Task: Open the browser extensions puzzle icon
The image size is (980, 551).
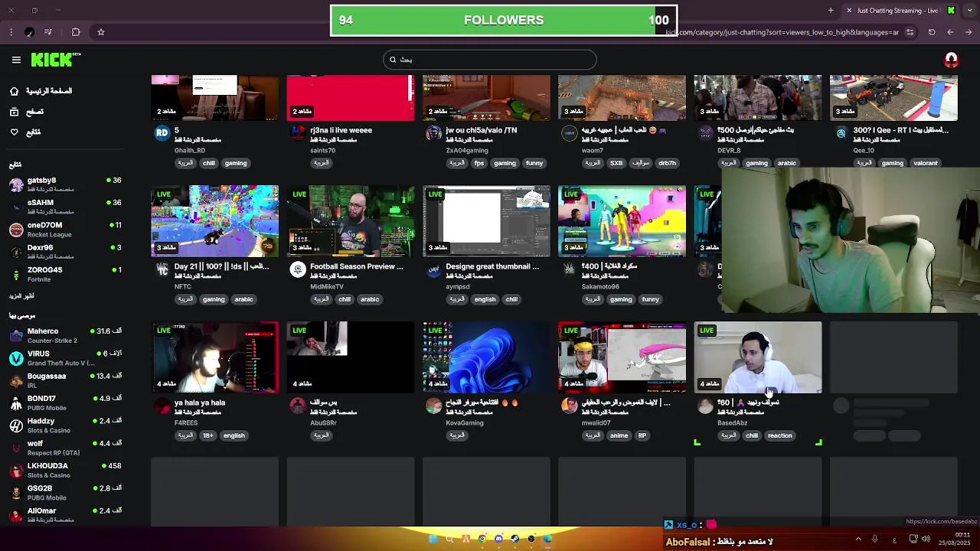Action: coord(76,32)
